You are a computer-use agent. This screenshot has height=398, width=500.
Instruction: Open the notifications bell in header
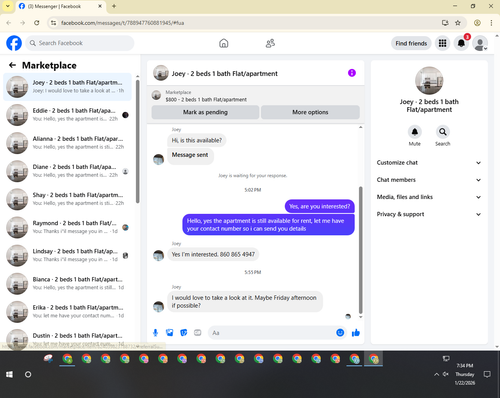pyautogui.click(x=461, y=43)
